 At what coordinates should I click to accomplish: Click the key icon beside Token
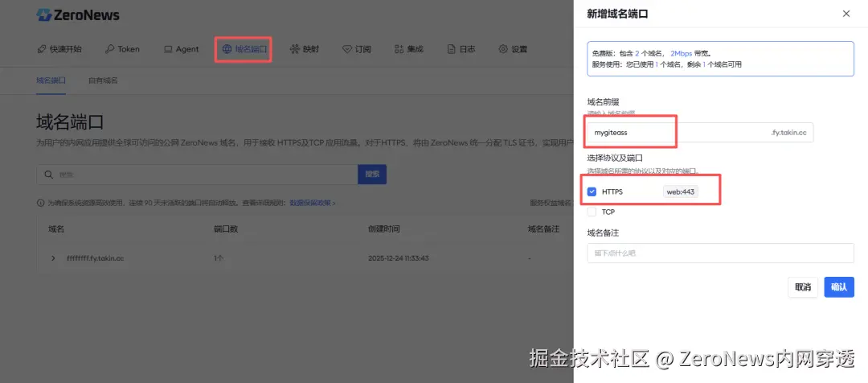tap(109, 49)
